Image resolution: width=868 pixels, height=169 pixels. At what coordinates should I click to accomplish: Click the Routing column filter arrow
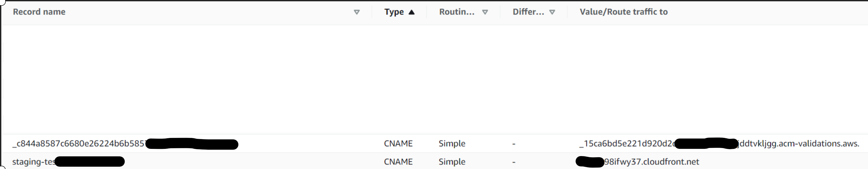(x=485, y=12)
